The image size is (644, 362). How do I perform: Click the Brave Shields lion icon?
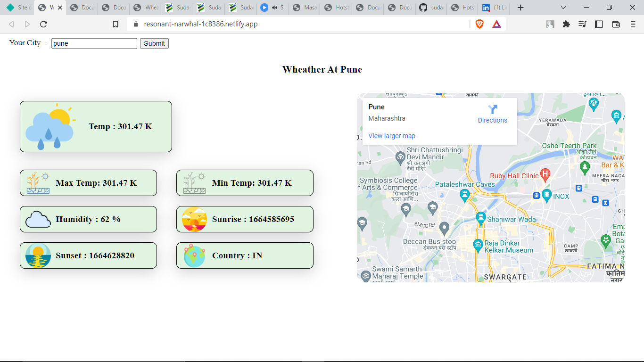pyautogui.click(x=479, y=24)
